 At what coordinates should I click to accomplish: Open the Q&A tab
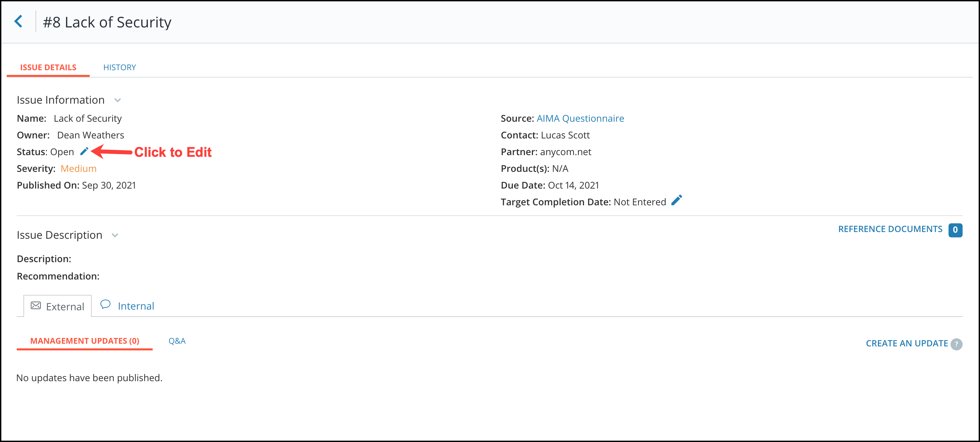point(177,341)
